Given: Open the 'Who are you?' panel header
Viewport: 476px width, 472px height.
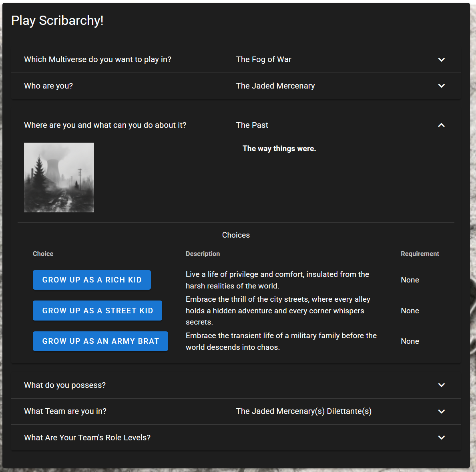Looking at the screenshot, I should tap(48, 86).
